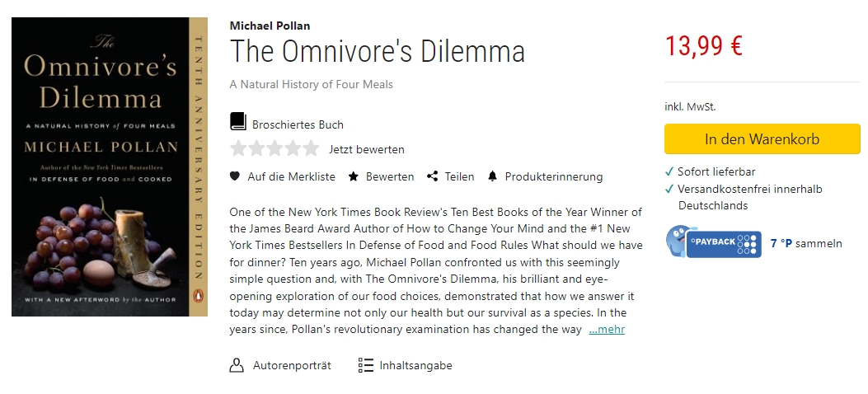Click the PAYBACK points logo
Viewport: 868px width, 394px height.
[x=714, y=242]
